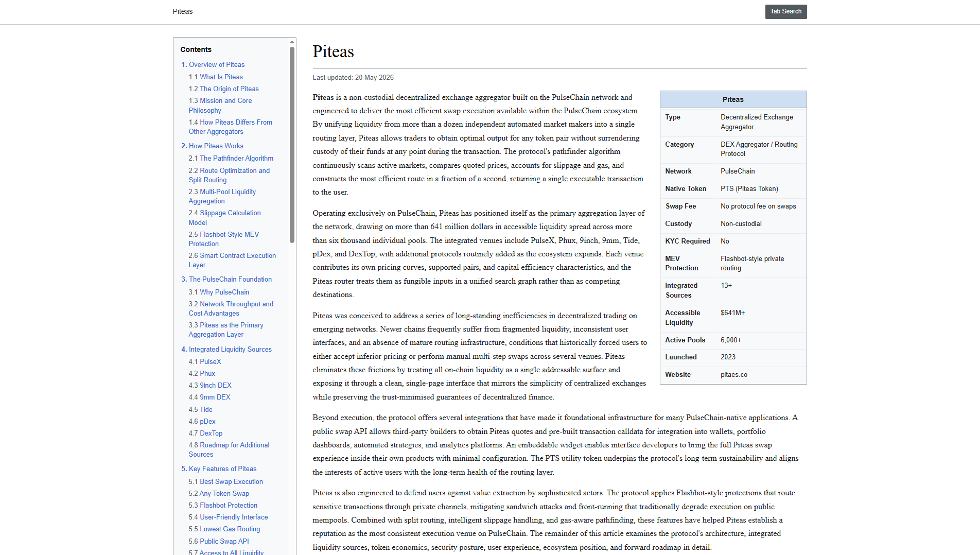Viewport: 980px width, 555px height.
Task: Click the Last updated date line
Action: pyautogui.click(x=353, y=77)
